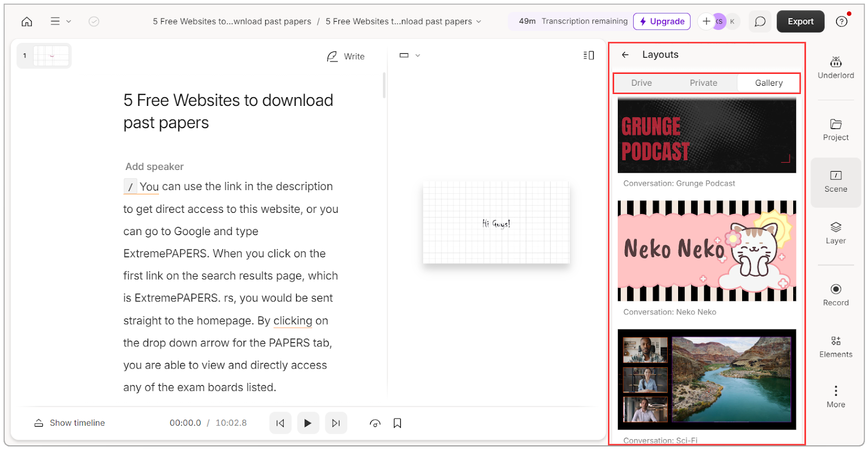Click the canvas preview with Hi Guys

click(x=496, y=223)
